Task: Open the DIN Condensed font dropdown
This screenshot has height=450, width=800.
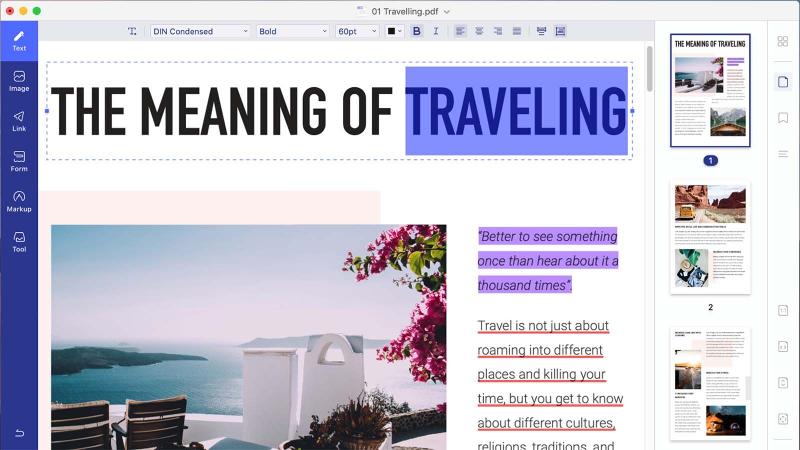Action: point(200,31)
